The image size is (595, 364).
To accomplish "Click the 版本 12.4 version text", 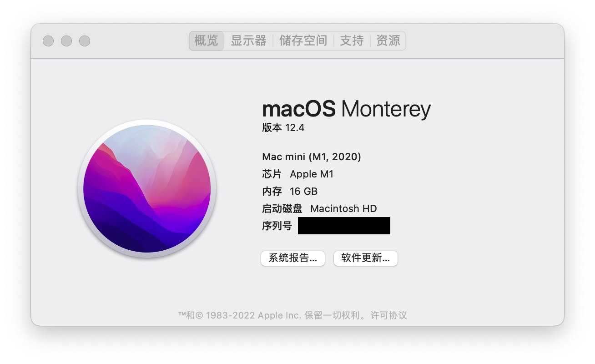I will tap(283, 128).
